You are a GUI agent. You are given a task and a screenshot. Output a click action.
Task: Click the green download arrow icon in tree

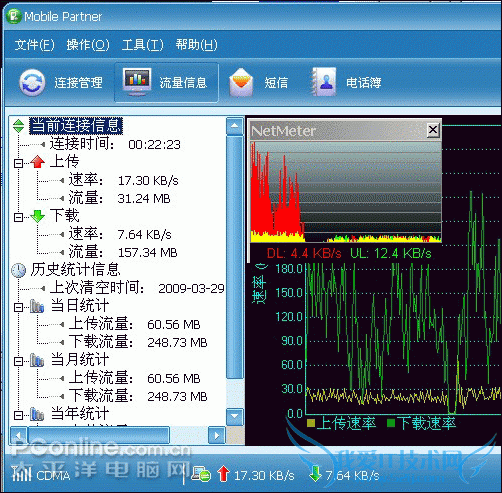37,216
